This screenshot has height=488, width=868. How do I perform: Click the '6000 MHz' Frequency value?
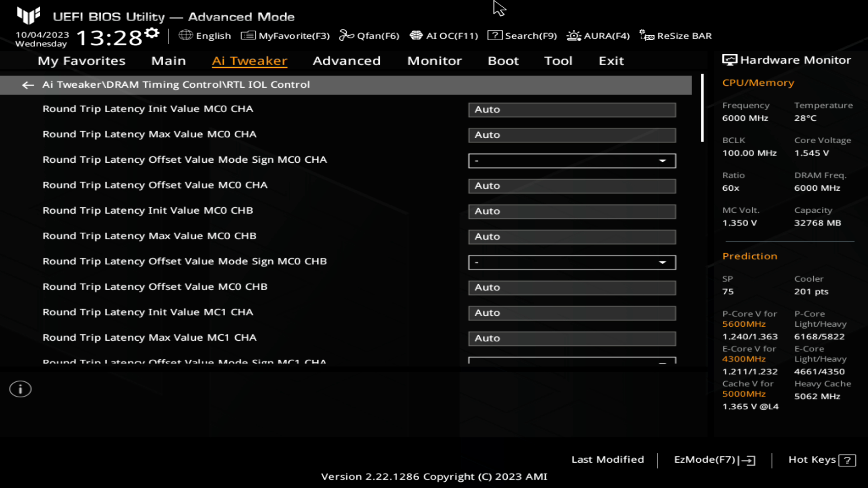(745, 118)
